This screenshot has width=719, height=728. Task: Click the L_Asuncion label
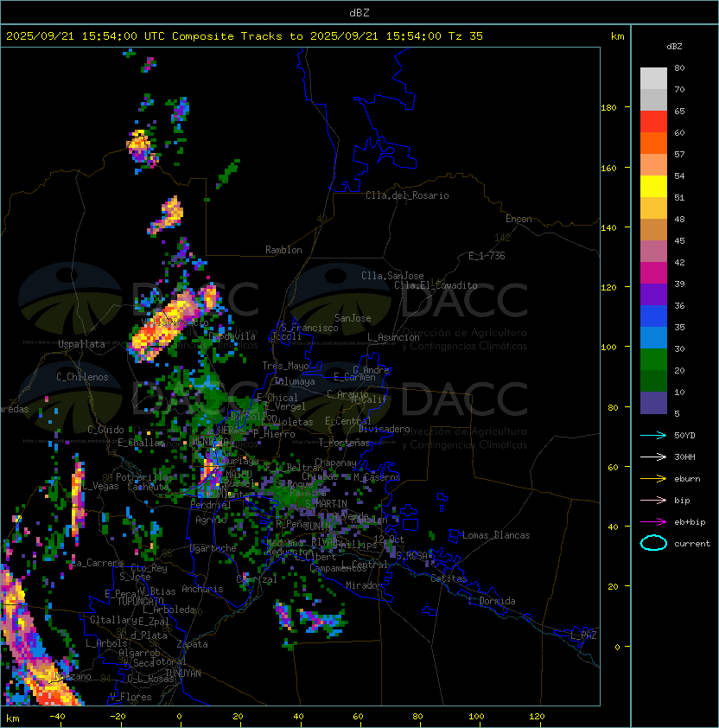click(x=393, y=337)
